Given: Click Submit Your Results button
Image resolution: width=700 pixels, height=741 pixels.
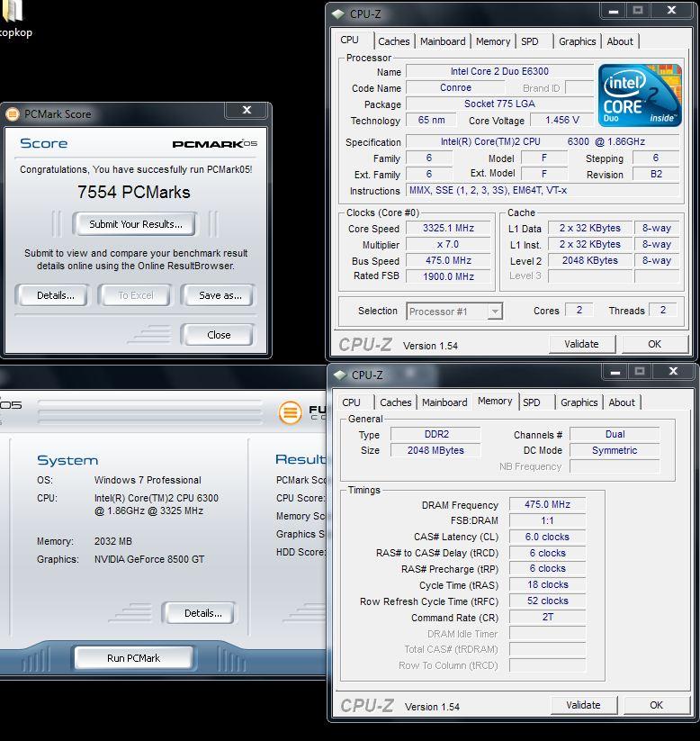Looking at the screenshot, I should 135,224.
